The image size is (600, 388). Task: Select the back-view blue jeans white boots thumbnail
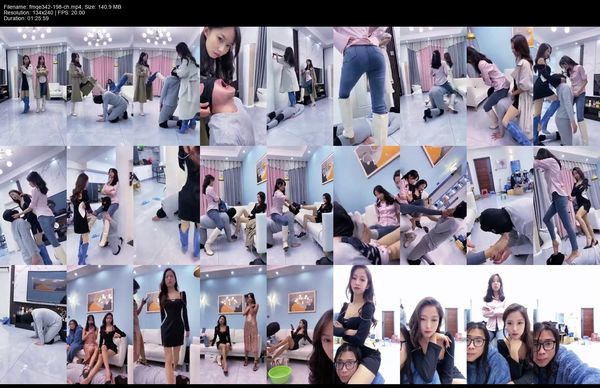367,86
